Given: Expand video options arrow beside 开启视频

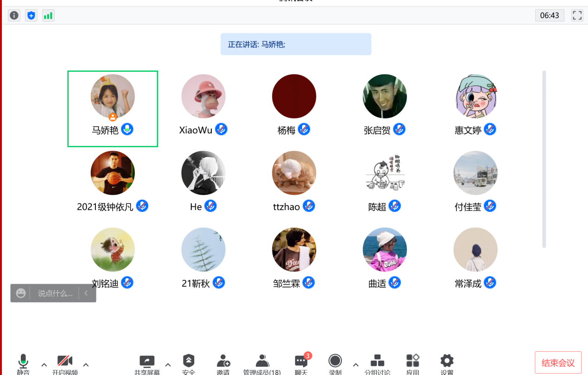Looking at the screenshot, I should pos(86,365).
